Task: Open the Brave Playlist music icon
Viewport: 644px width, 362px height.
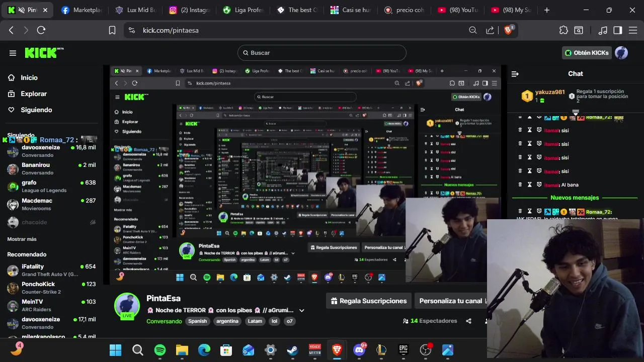Action: click(603, 30)
